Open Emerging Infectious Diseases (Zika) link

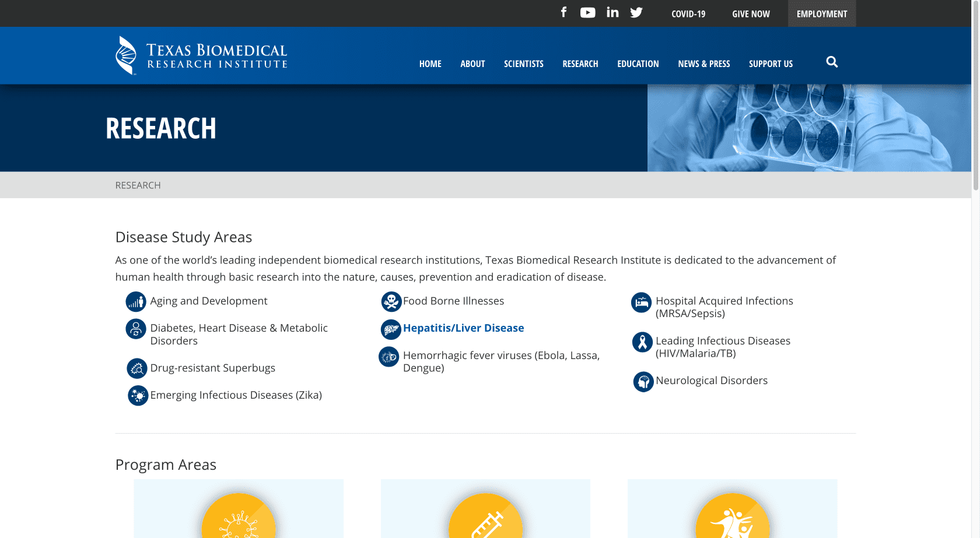click(236, 395)
